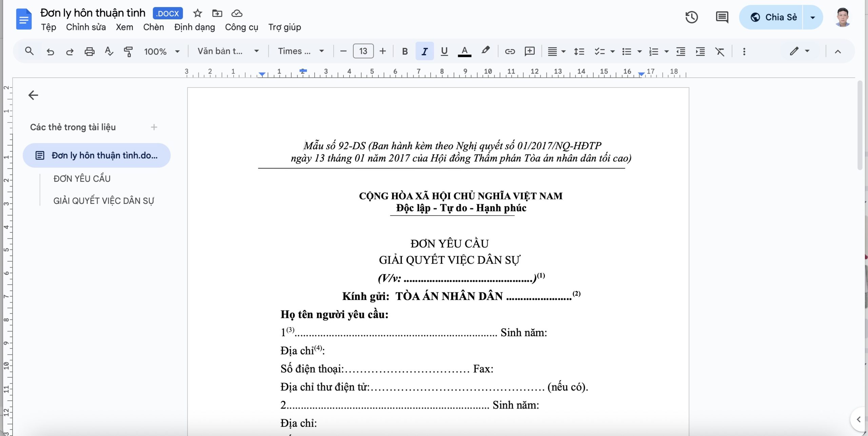The image size is (868, 436).
Task: Click the add comment icon
Action: 529,52
